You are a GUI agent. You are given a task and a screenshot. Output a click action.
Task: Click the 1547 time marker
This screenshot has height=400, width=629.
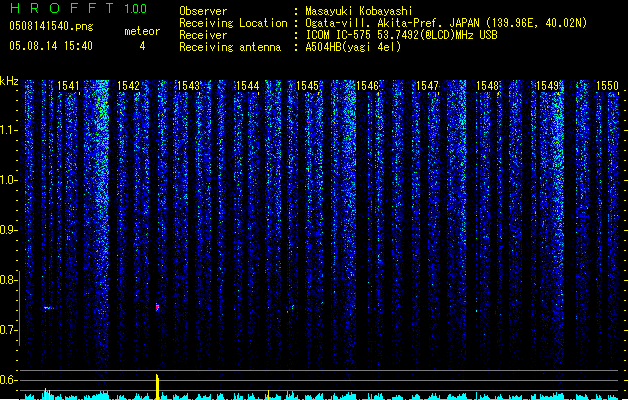428,86
